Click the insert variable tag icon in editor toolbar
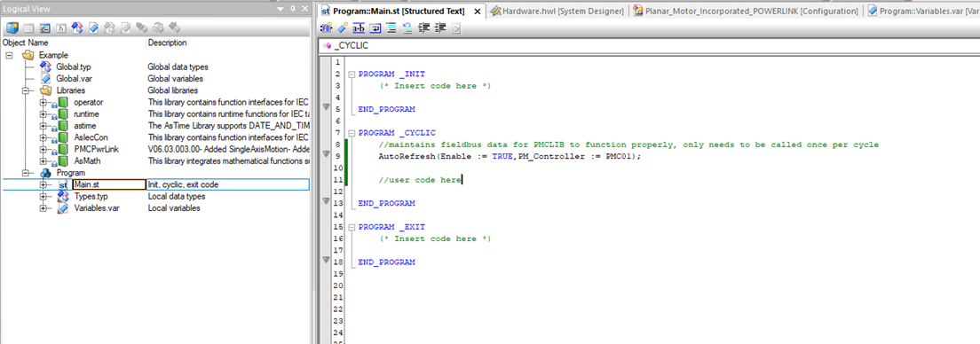Screen dimensions: 980x344 (343, 28)
